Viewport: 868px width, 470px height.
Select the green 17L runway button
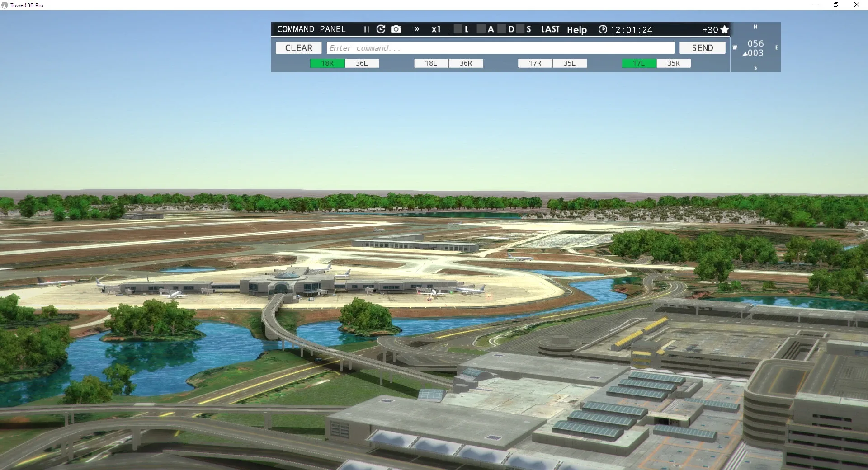point(639,63)
